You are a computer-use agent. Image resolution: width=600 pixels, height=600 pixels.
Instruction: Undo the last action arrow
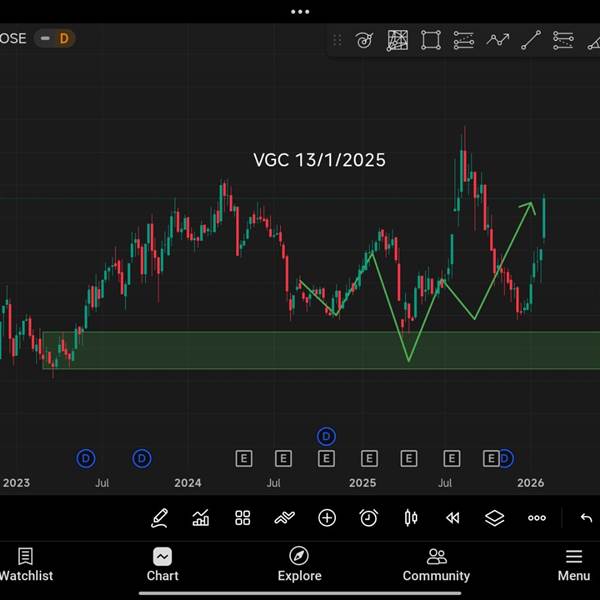click(586, 518)
